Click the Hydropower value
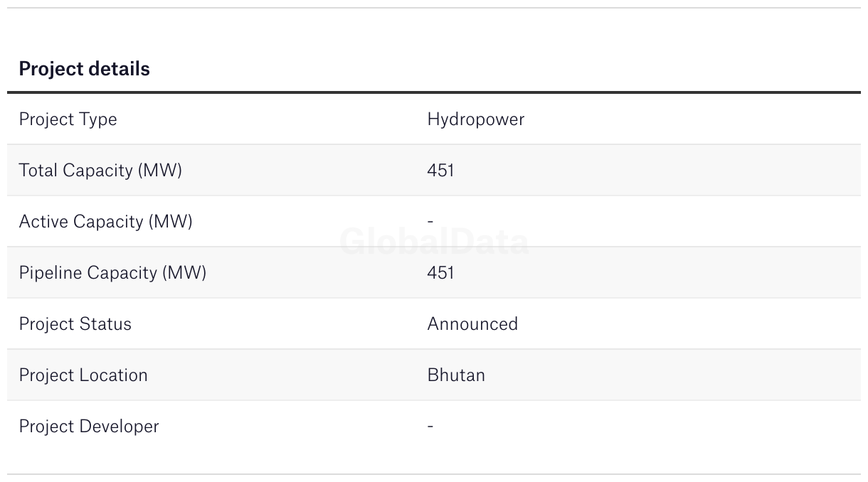This screenshot has height=482, width=868. (475, 119)
